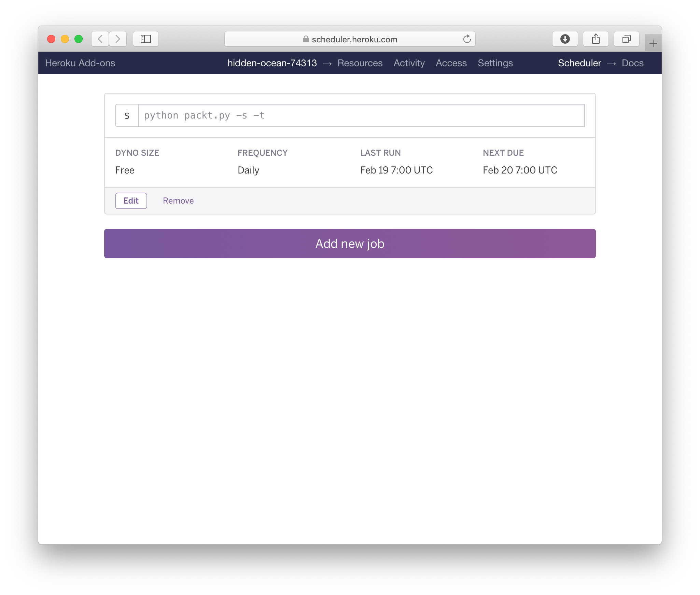Open a new tab with plus button
700x595 pixels.
653,43
